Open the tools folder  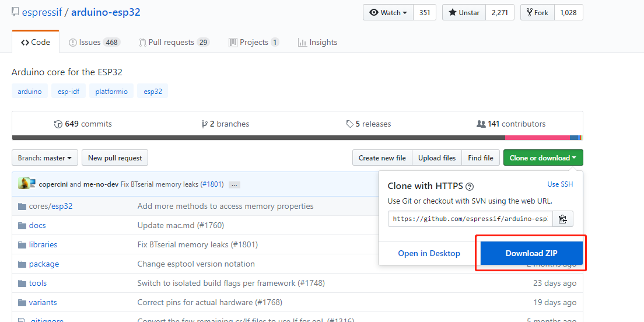(38, 283)
